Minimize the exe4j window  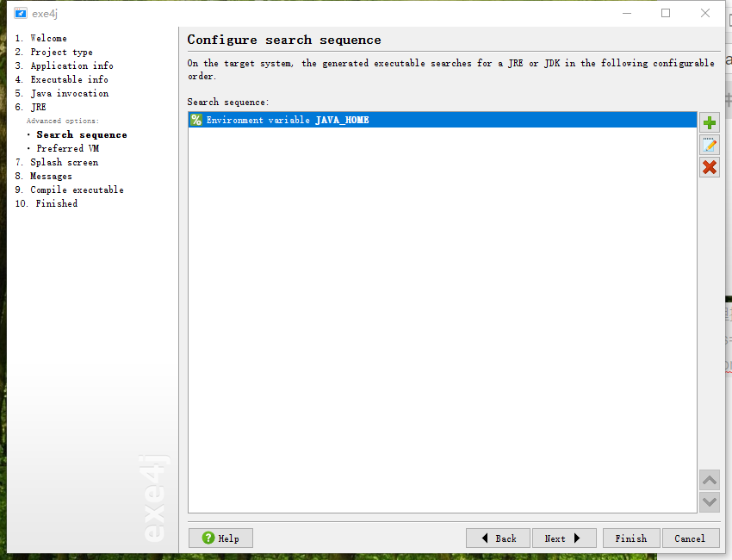click(627, 13)
